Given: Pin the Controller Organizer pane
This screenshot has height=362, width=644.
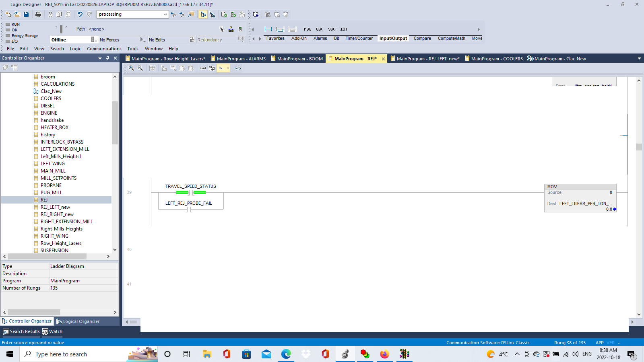Looking at the screenshot, I should (107, 58).
